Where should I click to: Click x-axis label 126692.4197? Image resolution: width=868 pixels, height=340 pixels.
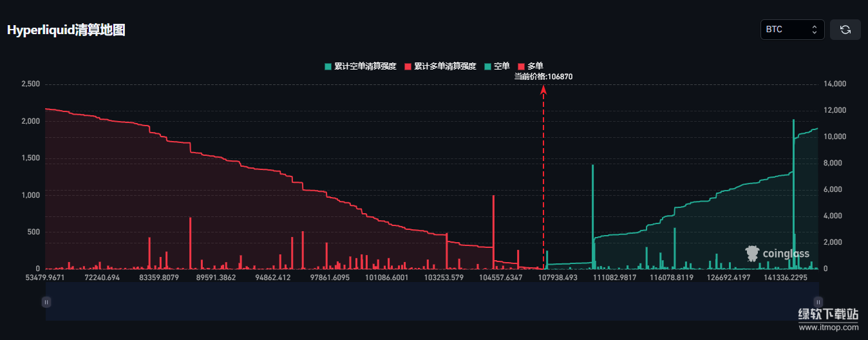(728, 278)
